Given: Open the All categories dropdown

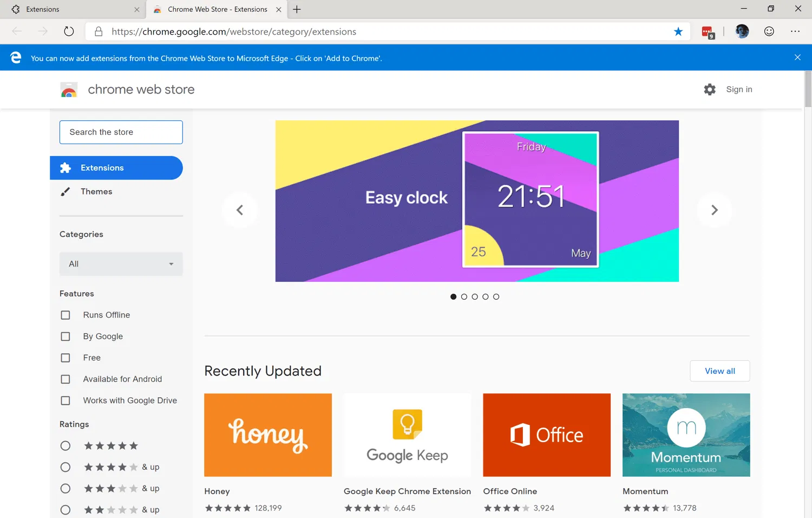Looking at the screenshot, I should click(x=120, y=264).
